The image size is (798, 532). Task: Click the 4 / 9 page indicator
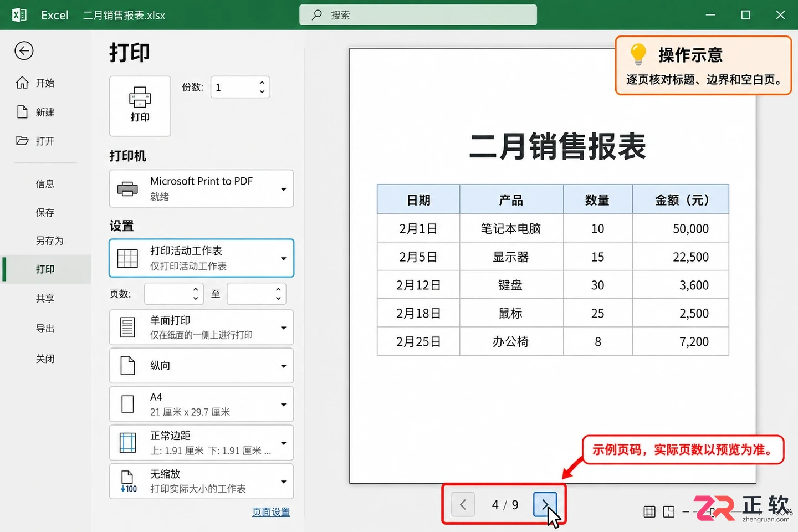point(505,505)
